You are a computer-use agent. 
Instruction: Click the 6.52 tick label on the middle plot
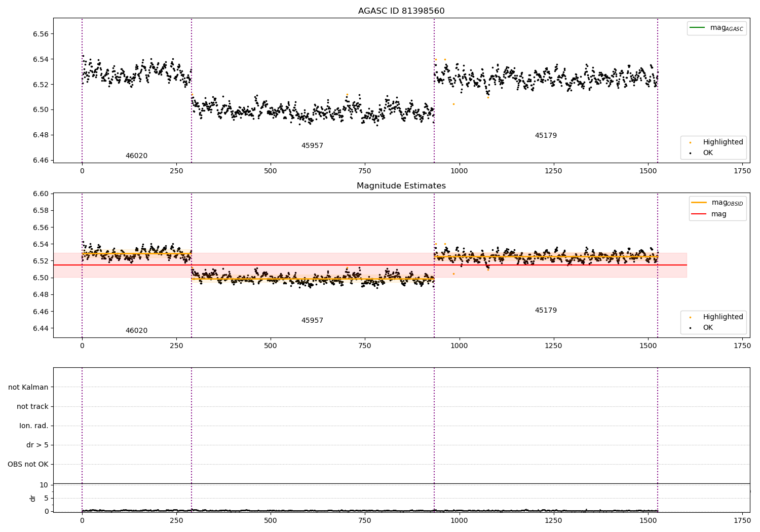[41, 261]
